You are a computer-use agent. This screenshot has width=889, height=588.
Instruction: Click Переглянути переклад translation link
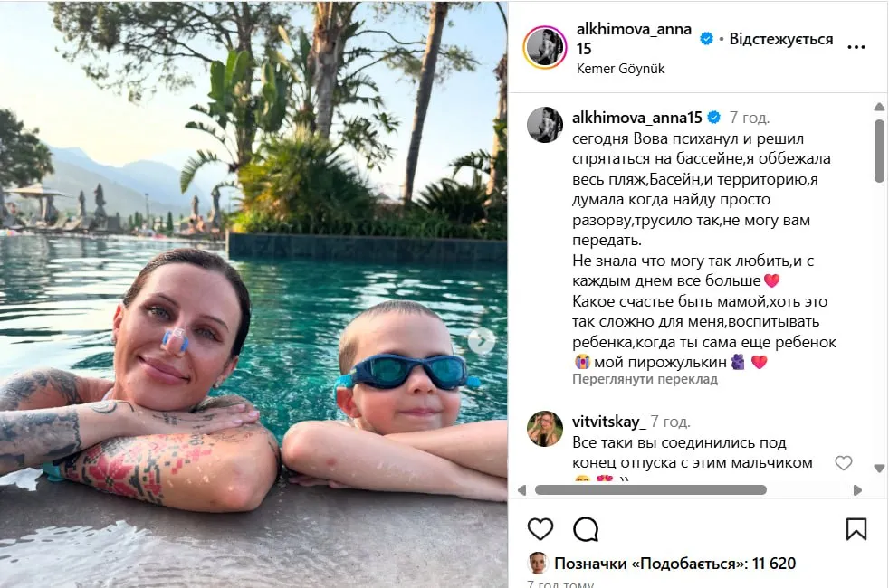point(645,379)
